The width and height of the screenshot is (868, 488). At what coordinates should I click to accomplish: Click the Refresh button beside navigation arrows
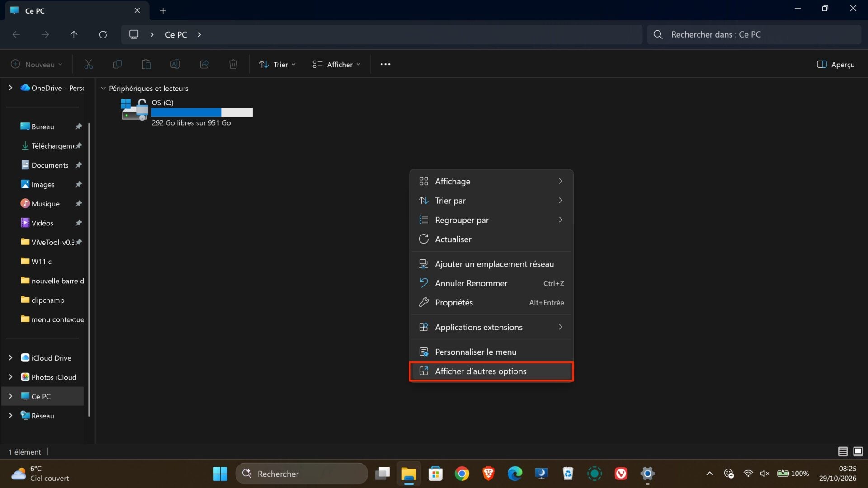point(103,34)
